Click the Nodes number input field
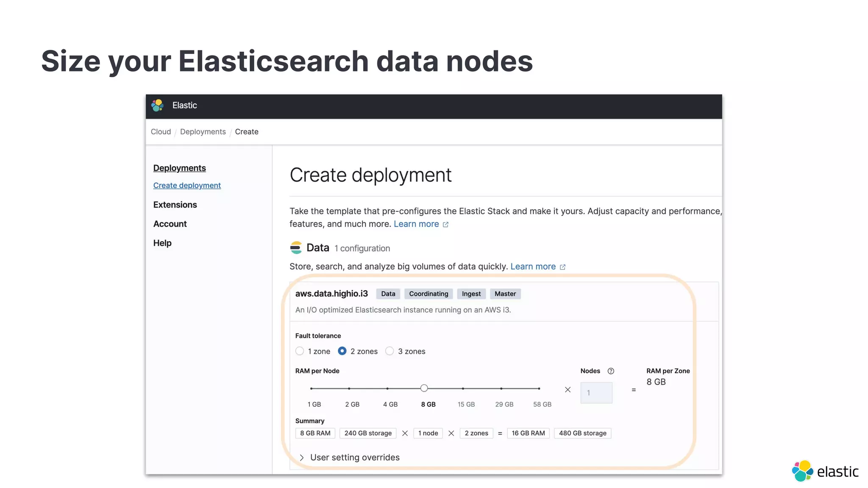The width and height of the screenshot is (868, 488). click(x=596, y=393)
